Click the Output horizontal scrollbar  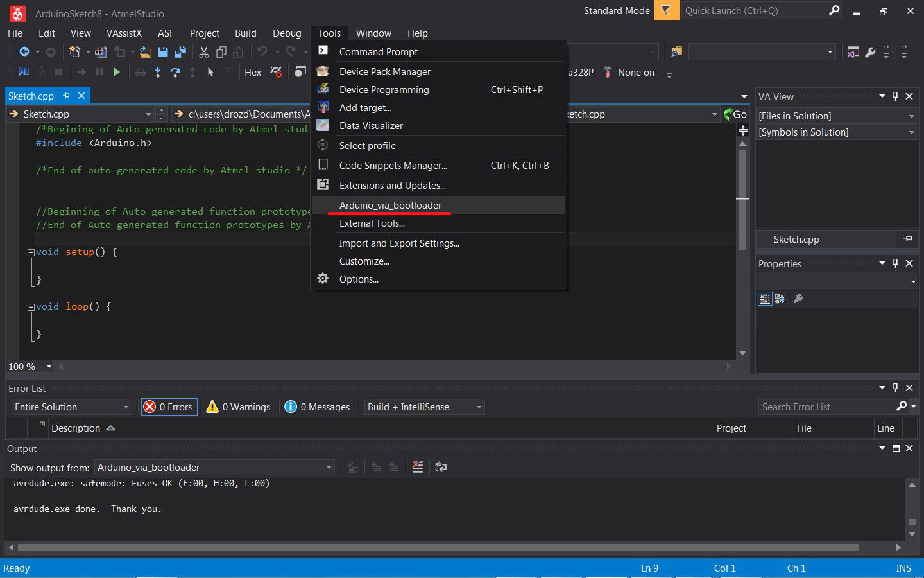[x=438, y=548]
